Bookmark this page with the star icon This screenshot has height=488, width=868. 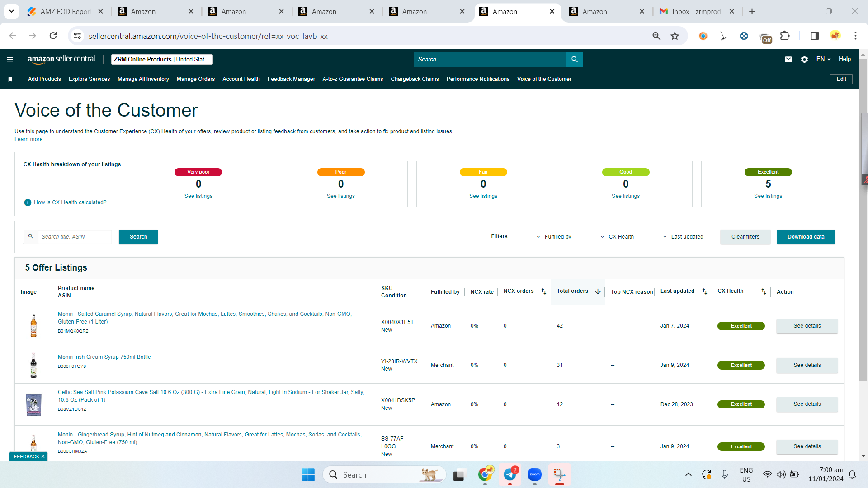point(675,36)
